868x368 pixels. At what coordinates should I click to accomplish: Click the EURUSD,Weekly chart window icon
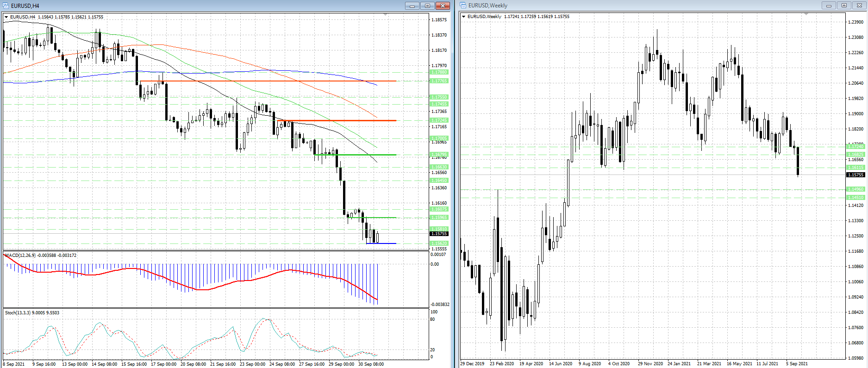[x=463, y=6]
